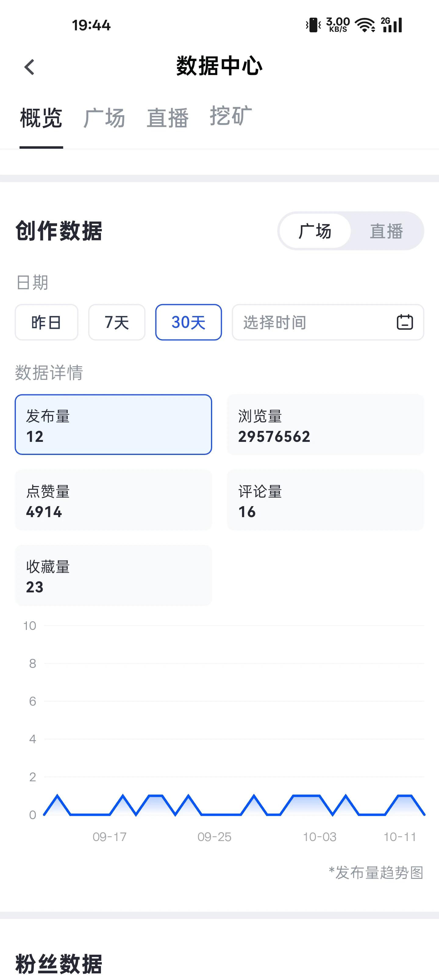Tap the back arrow icon
This screenshot has height=980, width=439.
pos(29,67)
